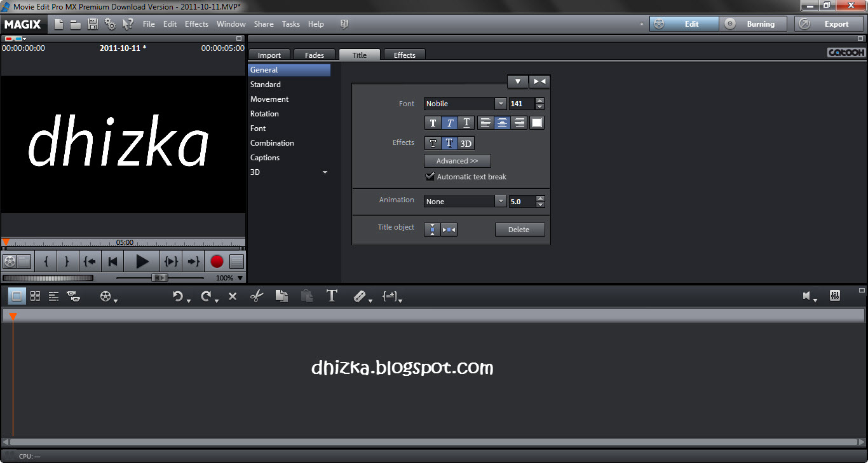Paste from the clipboard icon
Viewport: 868px width, 463px height.
(x=306, y=296)
